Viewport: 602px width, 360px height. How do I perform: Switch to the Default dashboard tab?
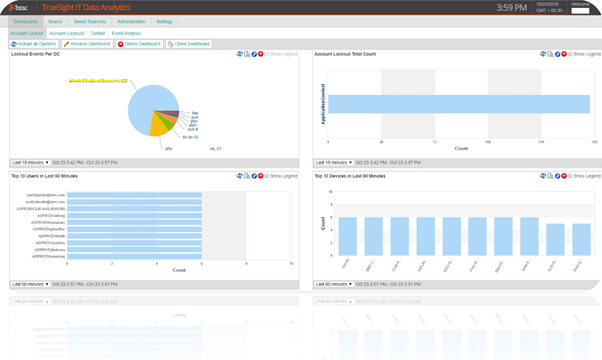[98, 33]
